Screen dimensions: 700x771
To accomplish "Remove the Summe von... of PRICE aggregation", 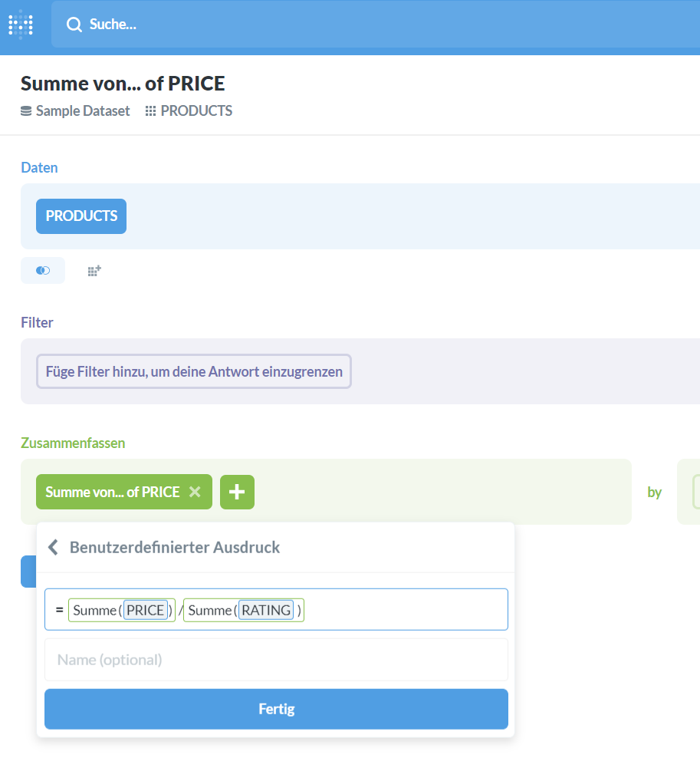I will pyautogui.click(x=196, y=492).
